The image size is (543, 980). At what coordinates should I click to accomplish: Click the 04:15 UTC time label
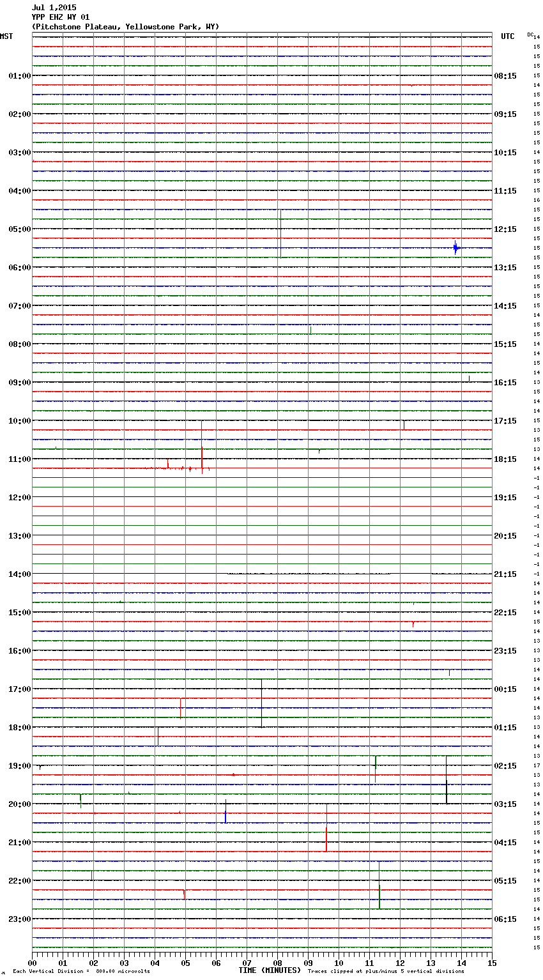[x=505, y=843]
